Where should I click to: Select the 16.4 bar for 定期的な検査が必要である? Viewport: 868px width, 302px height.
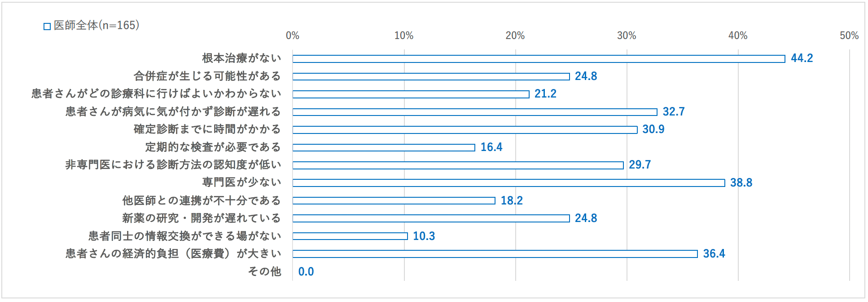(x=384, y=147)
